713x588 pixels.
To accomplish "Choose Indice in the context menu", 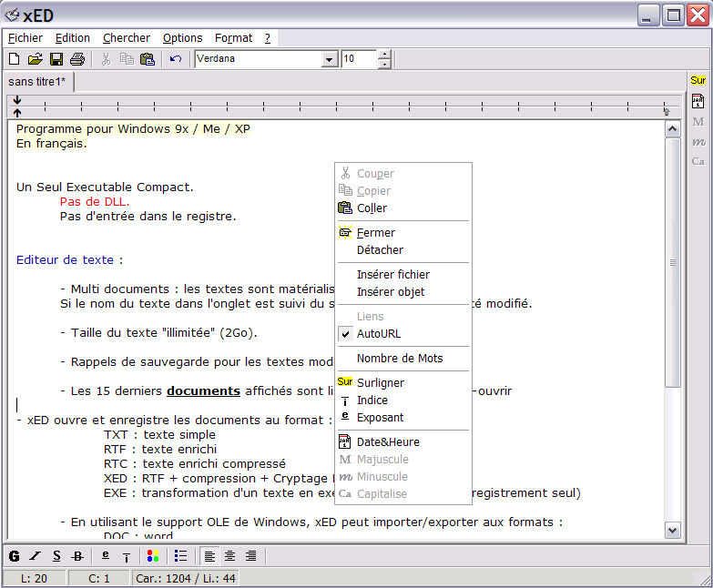I will [402, 400].
